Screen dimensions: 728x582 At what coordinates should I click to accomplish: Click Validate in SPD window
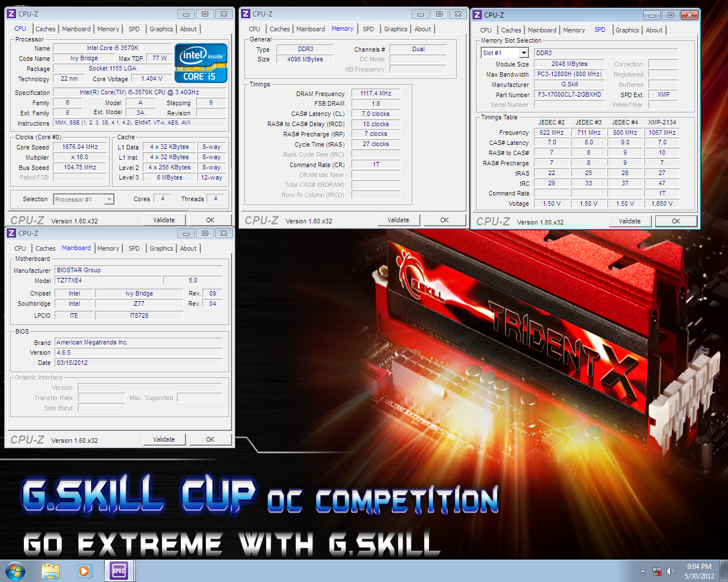click(630, 221)
